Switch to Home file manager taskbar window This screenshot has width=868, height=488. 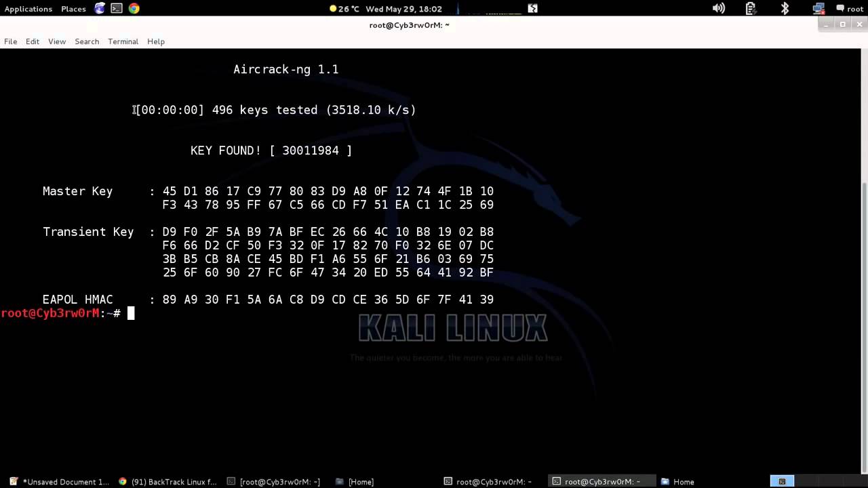(x=677, y=482)
